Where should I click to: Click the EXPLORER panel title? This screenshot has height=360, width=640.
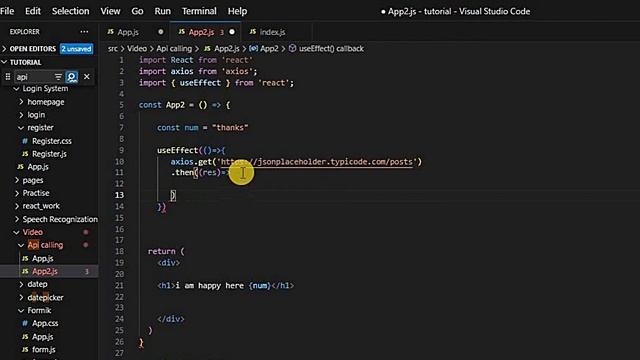click(x=24, y=32)
